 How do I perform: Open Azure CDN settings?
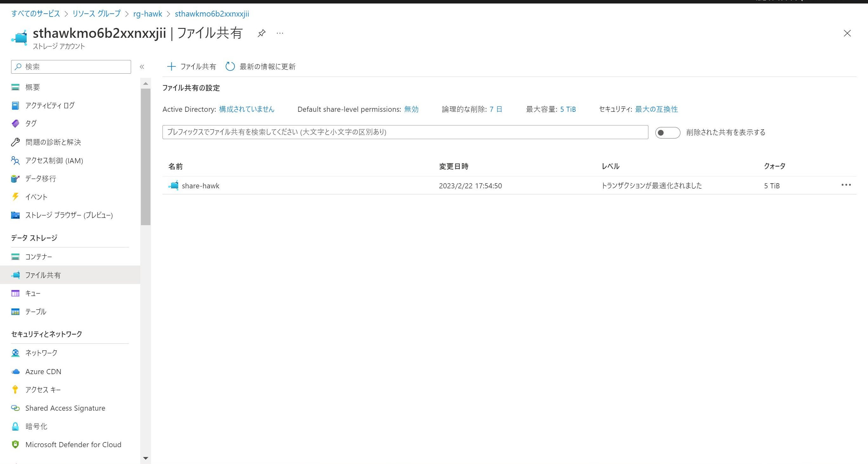click(x=43, y=371)
